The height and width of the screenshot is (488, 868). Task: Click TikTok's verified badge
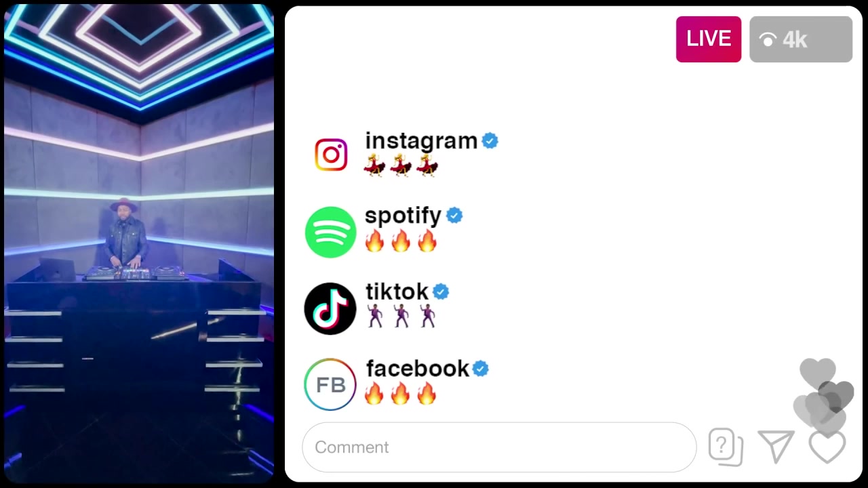tap(441, 292)
